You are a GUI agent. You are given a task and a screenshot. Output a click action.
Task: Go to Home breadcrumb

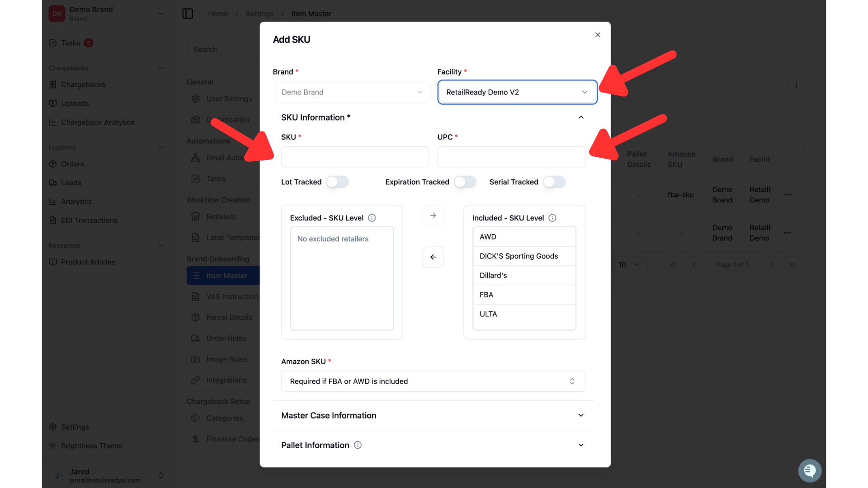(218, 14)
